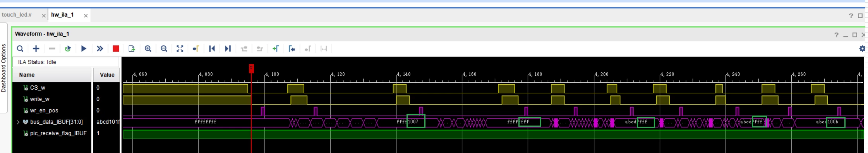The height and width of the screenshot is (153, 868).
Task: Click the Value column header
Action: tap(106, 75)
